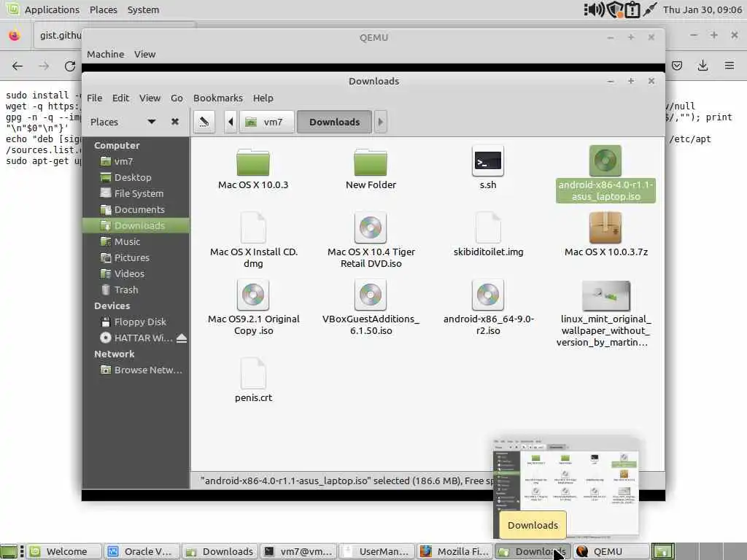Open the QEMU View menu
This screenshot has width=747, height=560.
click(x=145, y=54)
